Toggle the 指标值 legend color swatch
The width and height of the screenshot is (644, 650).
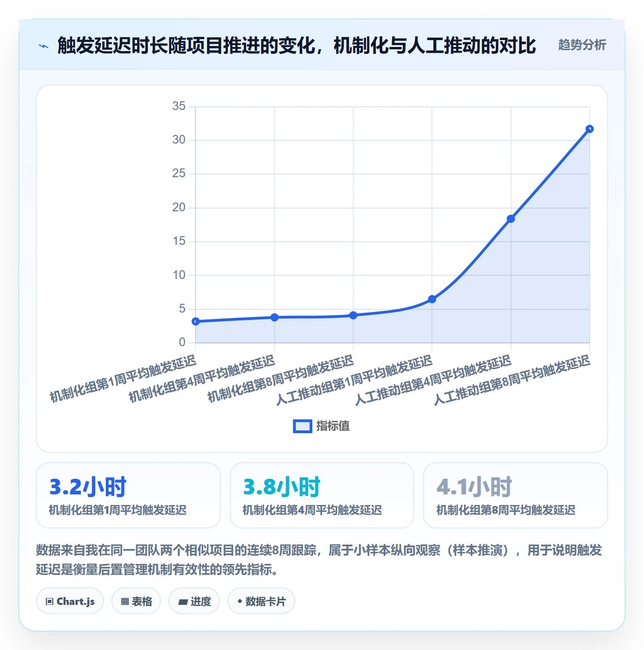[x=303, y=426]
